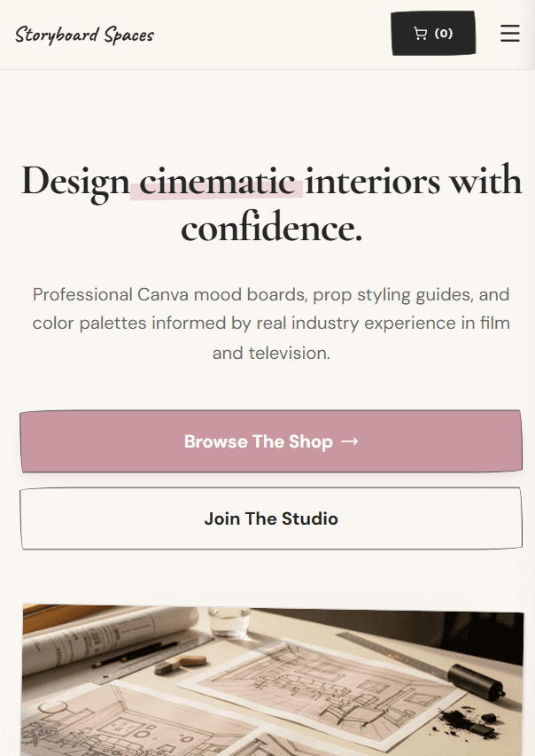Open the menu from the top-right corner
This screenshot has width=535, height=756.
[510, 34]
